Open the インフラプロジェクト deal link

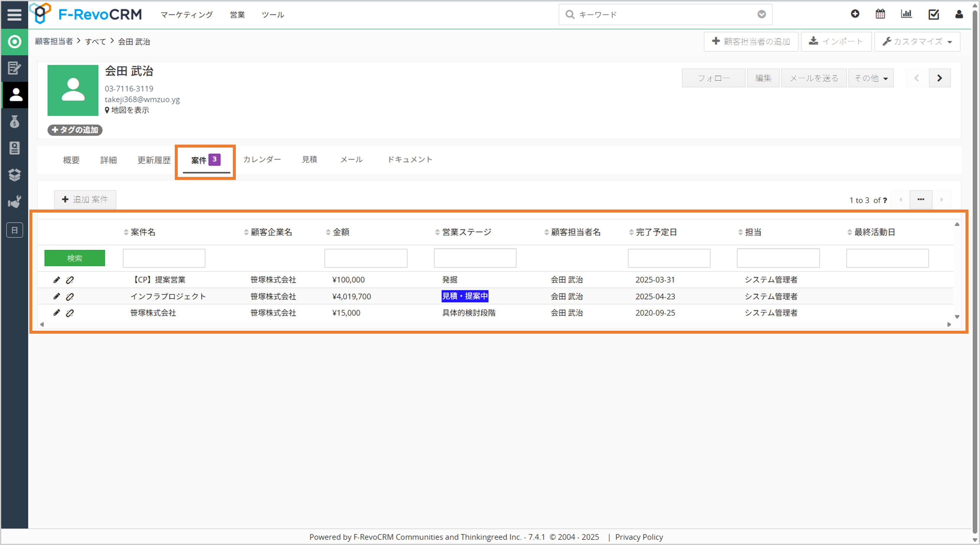(168, 296)
